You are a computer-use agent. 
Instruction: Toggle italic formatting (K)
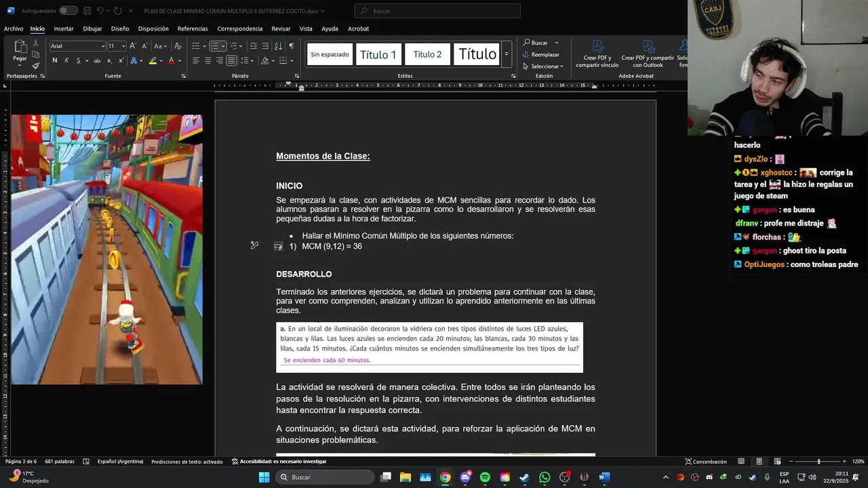(66, 60)
